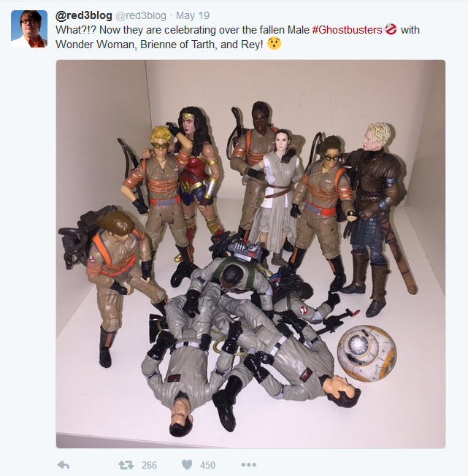The height and width of the screenshot is (476, 468).
Task: Like the tweet with the heart icon
Action: pos(187,465)
